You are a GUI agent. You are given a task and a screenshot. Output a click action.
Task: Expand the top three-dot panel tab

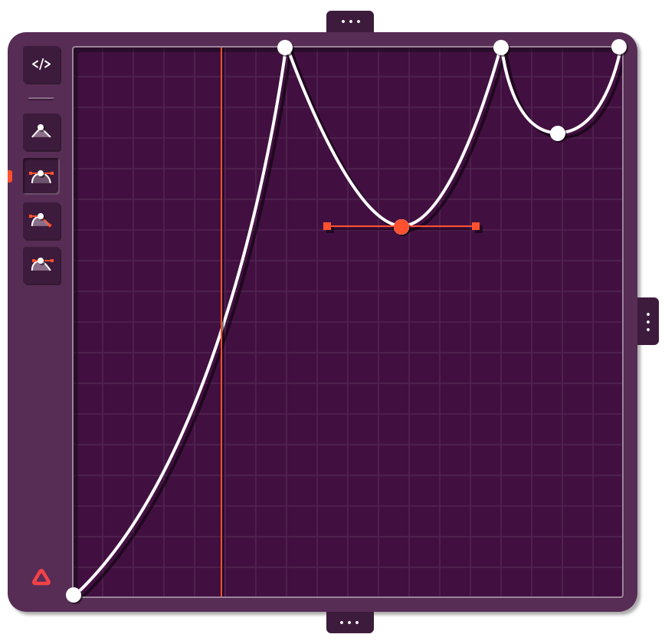click(x=350, y=21)
